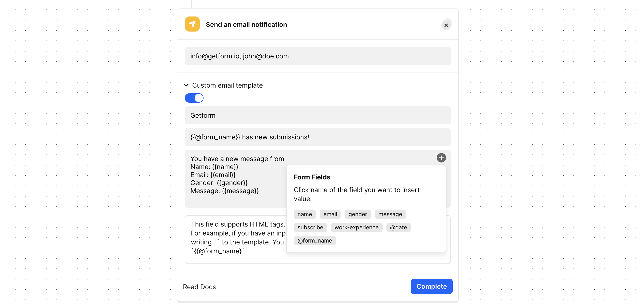The width and height of the screenshot is (644, 308).
Task: Click the expand chevron on Custom email template
Action: tap(186, 85)
